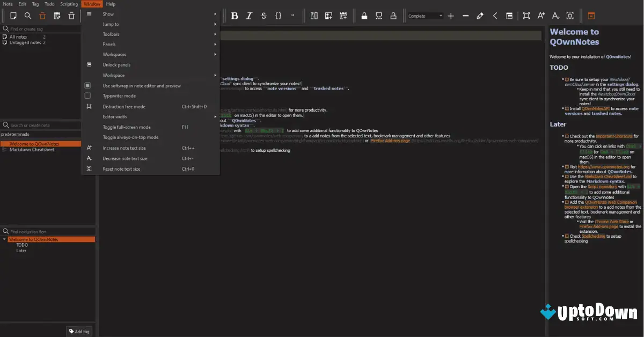Increase note text size with A+ icon
Viewport: 644px width, 337px height.
(x=541, y=16)
